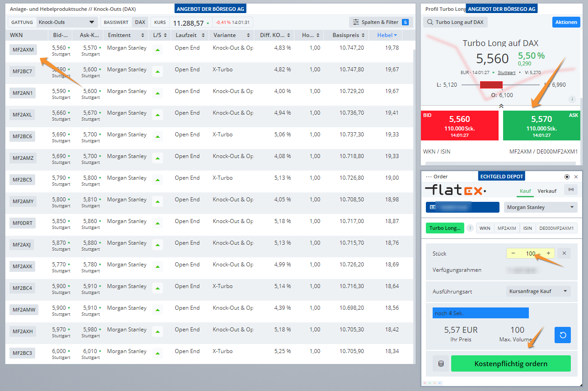The image size is (588, 391).
Task: Click the info icon beside Turbo Long badge
Action: tap(470, 228)
